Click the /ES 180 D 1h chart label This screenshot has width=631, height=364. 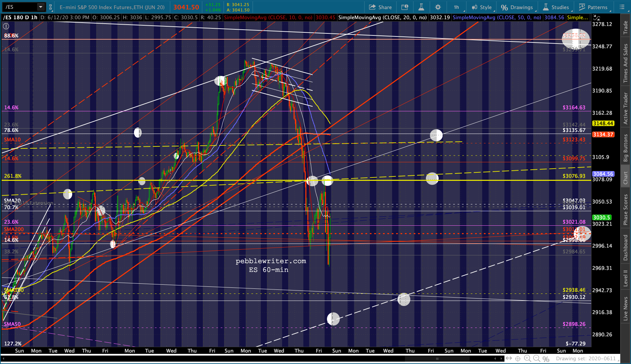(20, 18)
